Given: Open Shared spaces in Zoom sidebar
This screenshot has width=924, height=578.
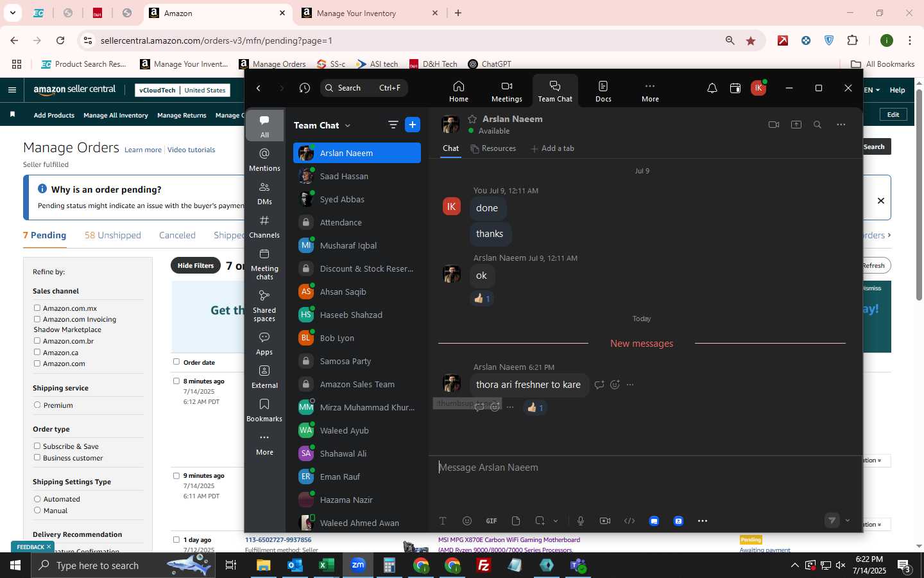Looking at the screenshot, I should (x=264, y=305).
